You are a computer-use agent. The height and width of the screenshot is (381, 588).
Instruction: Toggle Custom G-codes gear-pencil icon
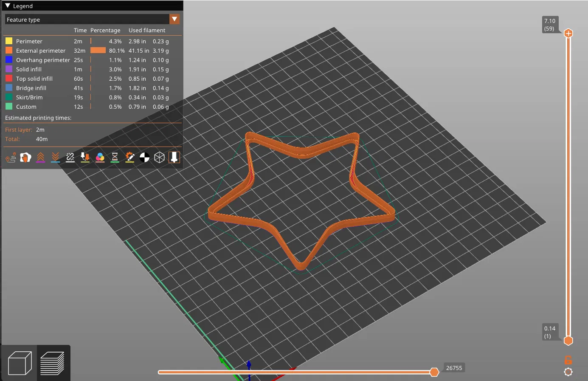click(x=130, y=158)
